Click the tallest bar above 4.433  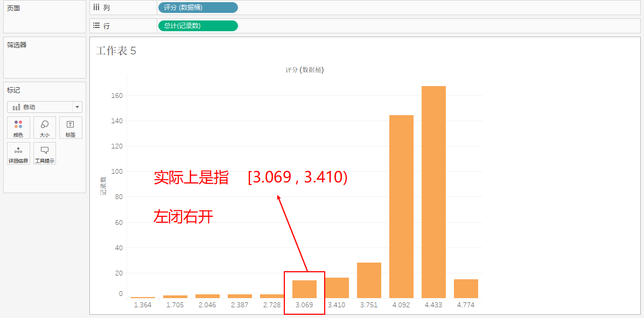click(433, 188)
